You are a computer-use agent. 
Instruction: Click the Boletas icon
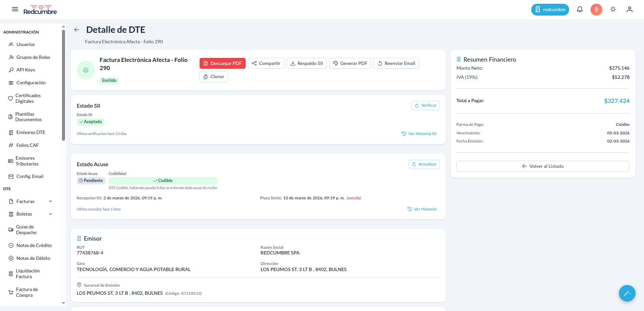point(11,214)
